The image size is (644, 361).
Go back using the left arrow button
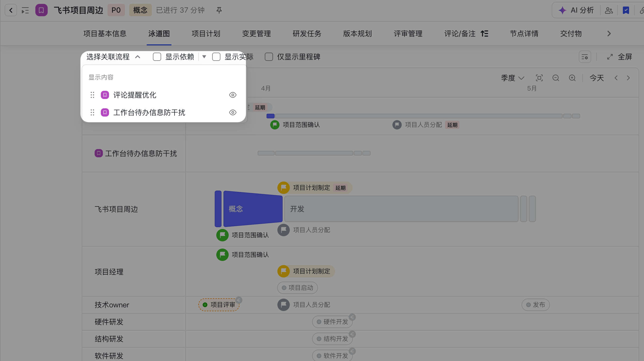point(11,10)
